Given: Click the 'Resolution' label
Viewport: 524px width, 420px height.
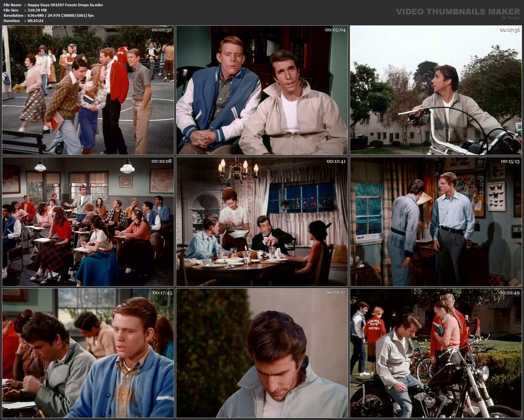Looking at the screenshot, I should pyautogui.click(x=13, y=15).
